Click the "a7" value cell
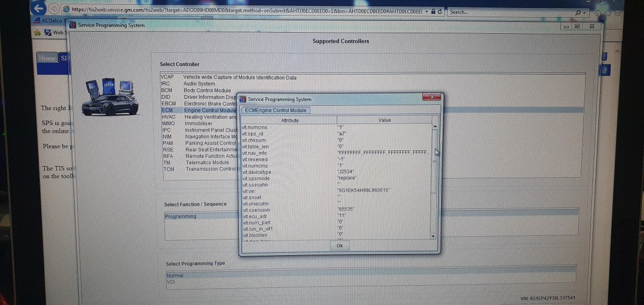 341,134
